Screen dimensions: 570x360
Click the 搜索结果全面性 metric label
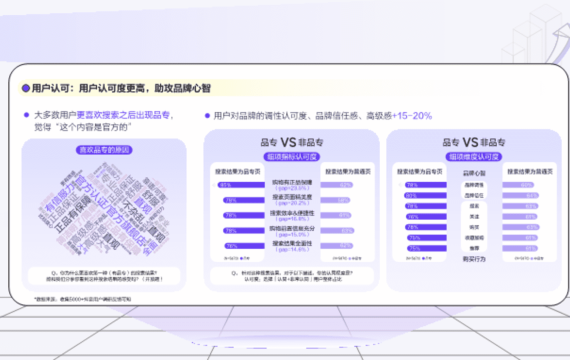tap(292, 243)
